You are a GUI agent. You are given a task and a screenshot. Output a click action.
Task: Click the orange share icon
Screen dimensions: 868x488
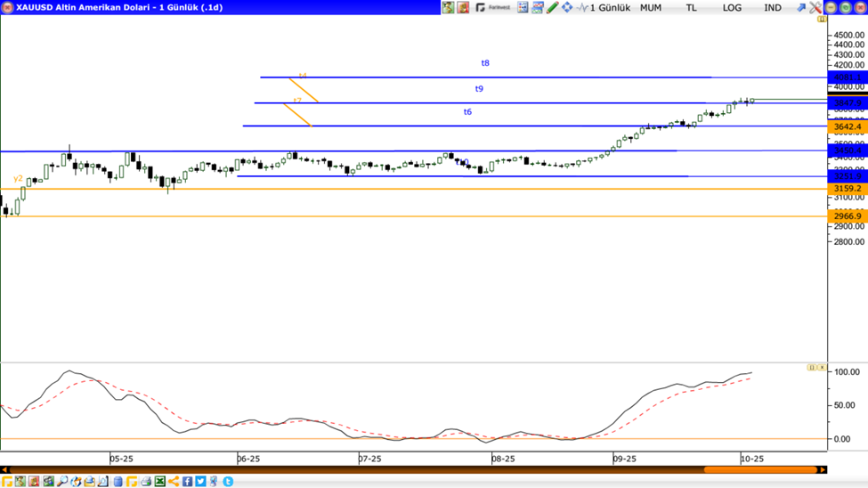pyautogui.click(x=174, y=482)
